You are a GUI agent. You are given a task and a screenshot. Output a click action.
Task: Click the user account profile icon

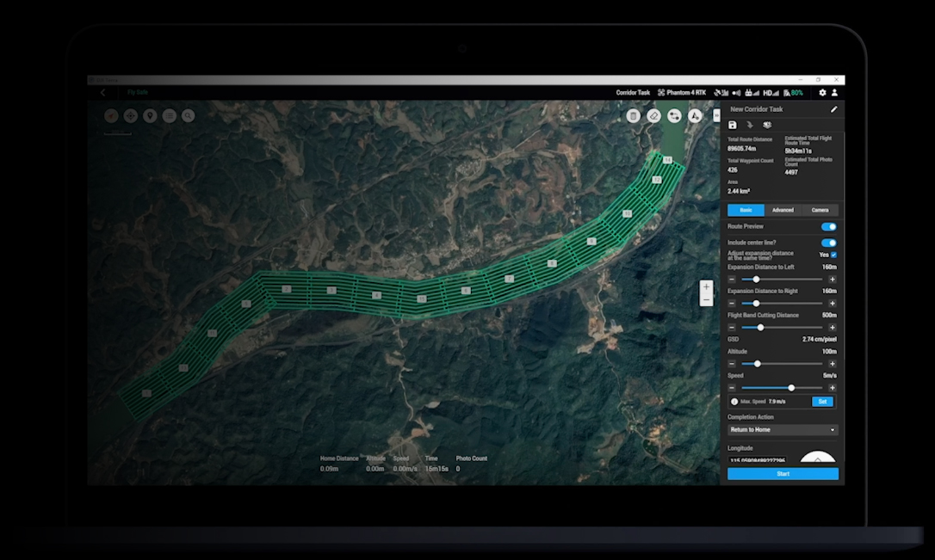click(834, 92)
